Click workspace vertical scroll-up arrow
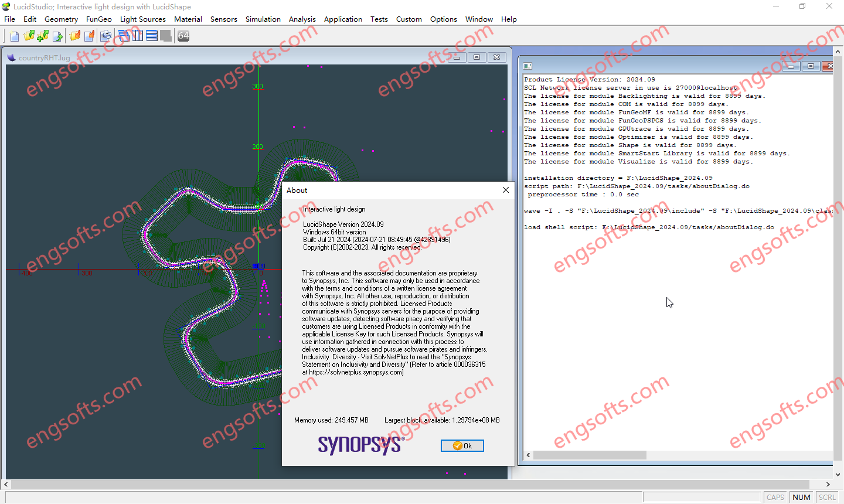Screen dimensions: 844x504 click(x=838, y=52)
